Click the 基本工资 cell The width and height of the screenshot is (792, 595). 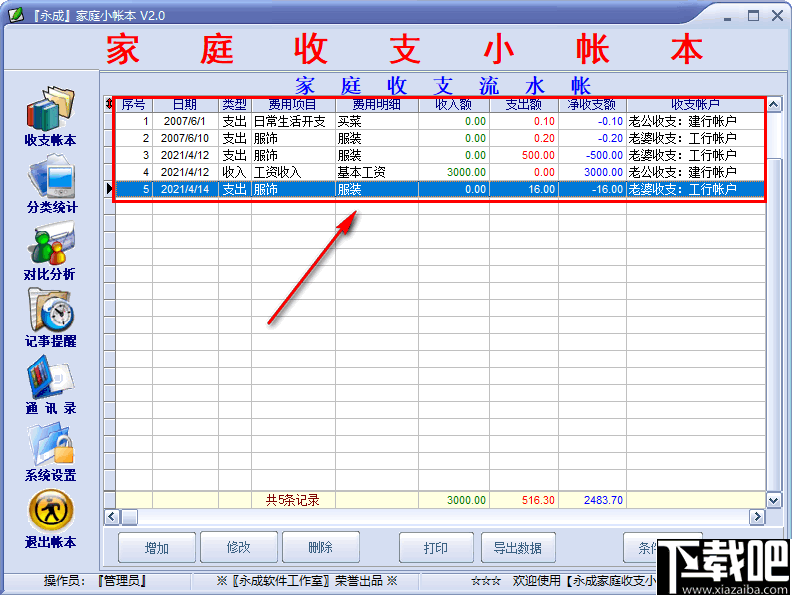tap(377, 172)
